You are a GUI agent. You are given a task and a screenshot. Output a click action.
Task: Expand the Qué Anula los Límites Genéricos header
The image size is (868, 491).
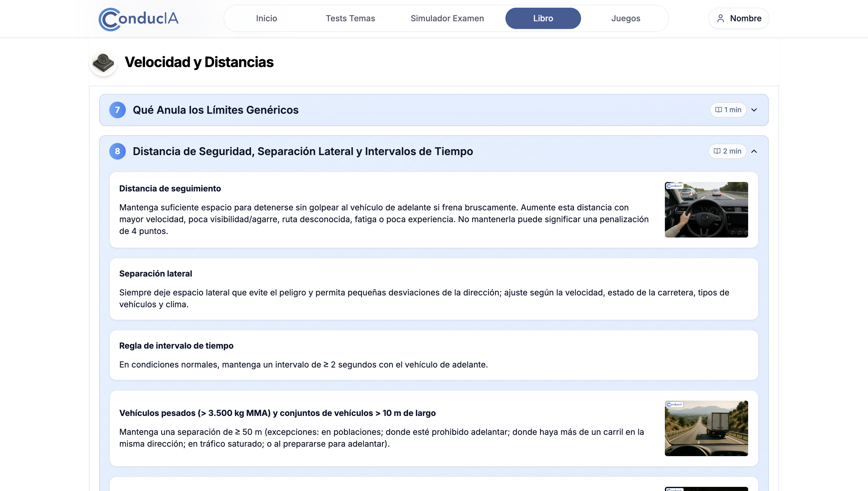coord(216,110)
